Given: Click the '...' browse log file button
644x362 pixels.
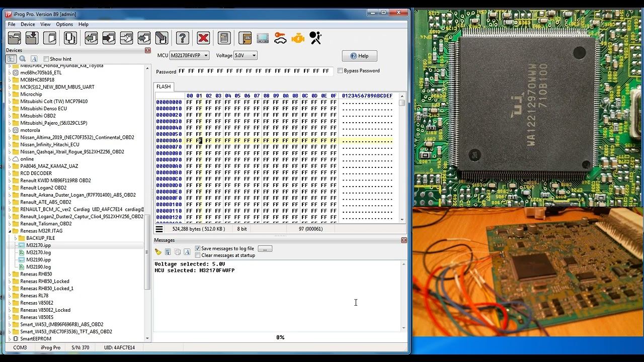Looking at the screenshot, I should tap(265, 248).
